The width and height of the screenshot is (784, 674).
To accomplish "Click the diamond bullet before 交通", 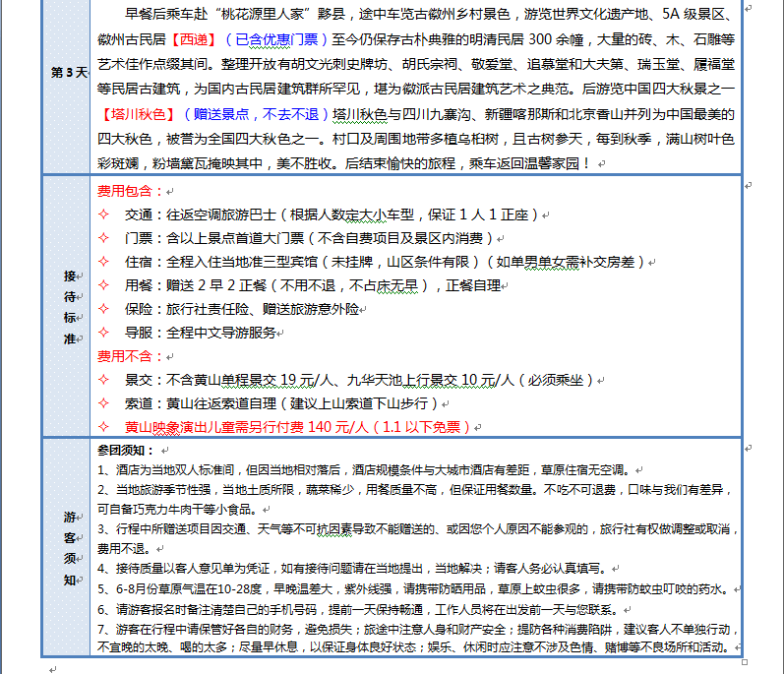I will tap(104, 214).
